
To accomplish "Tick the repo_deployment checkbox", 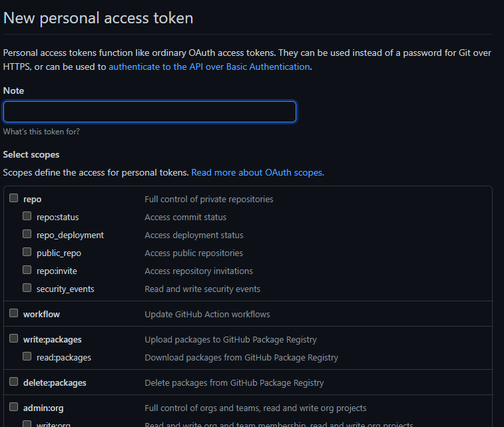I will (27, 234).
